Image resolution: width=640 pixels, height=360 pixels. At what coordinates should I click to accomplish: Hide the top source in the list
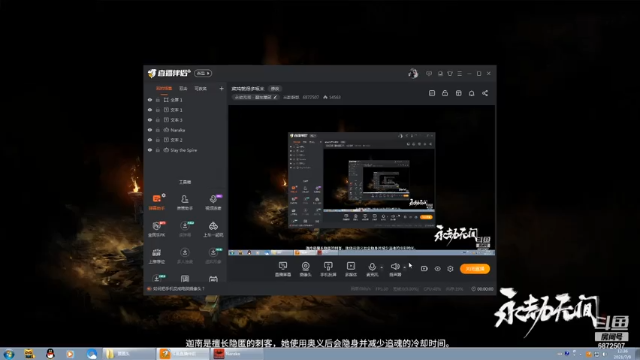[150, 100]
